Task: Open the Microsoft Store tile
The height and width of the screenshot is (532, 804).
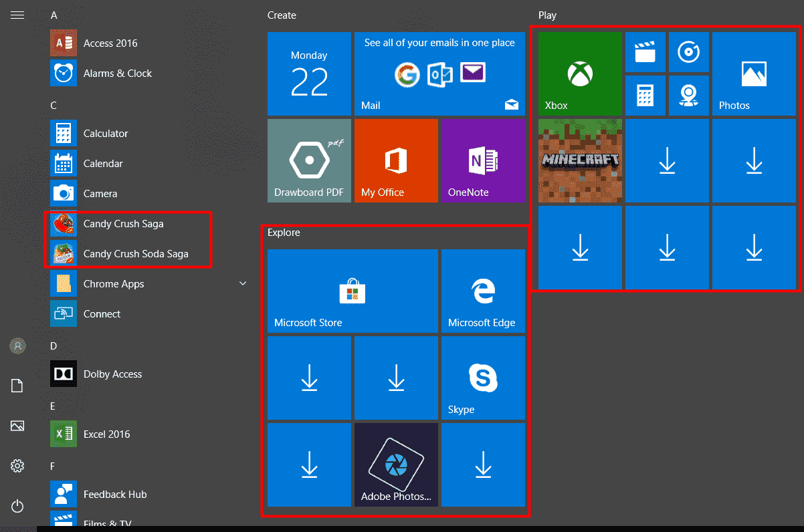Action: coord(353,291)
